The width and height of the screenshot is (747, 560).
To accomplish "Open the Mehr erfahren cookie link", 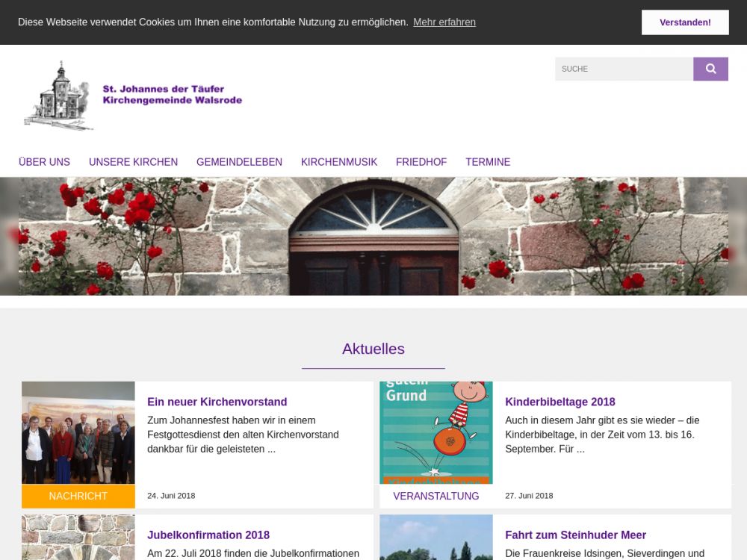I will (444, 22).
